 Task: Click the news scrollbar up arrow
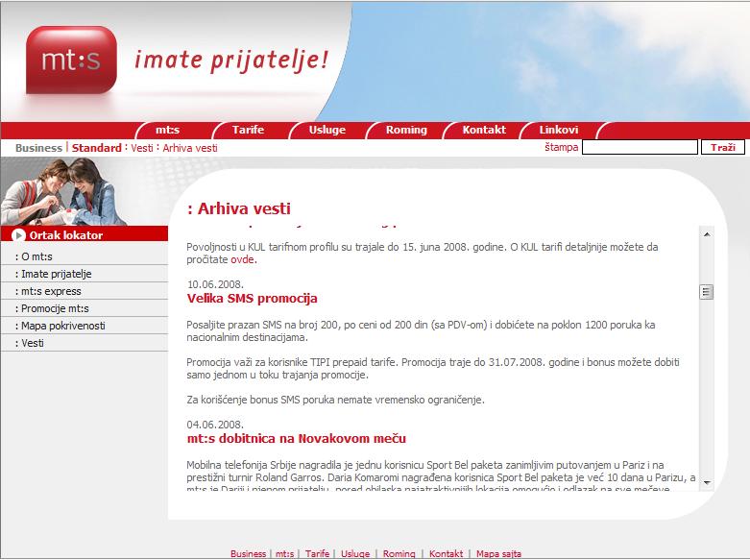point(707,234)
